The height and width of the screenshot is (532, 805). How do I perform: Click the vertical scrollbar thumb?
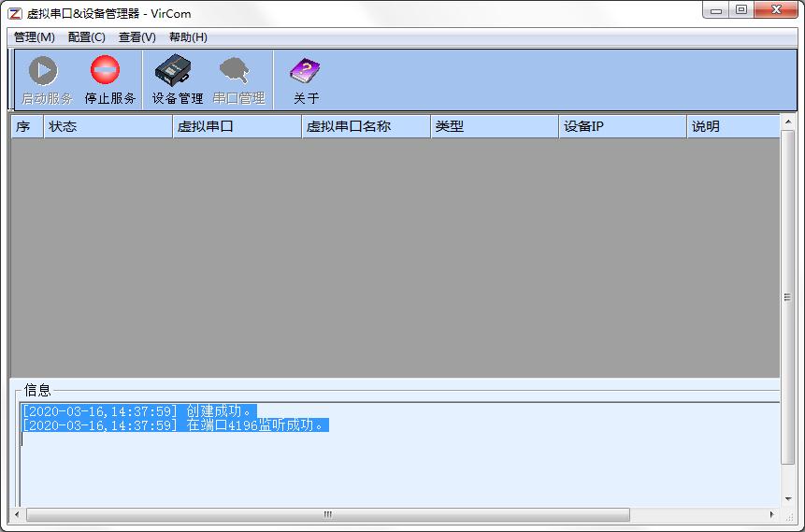point(787,297)
